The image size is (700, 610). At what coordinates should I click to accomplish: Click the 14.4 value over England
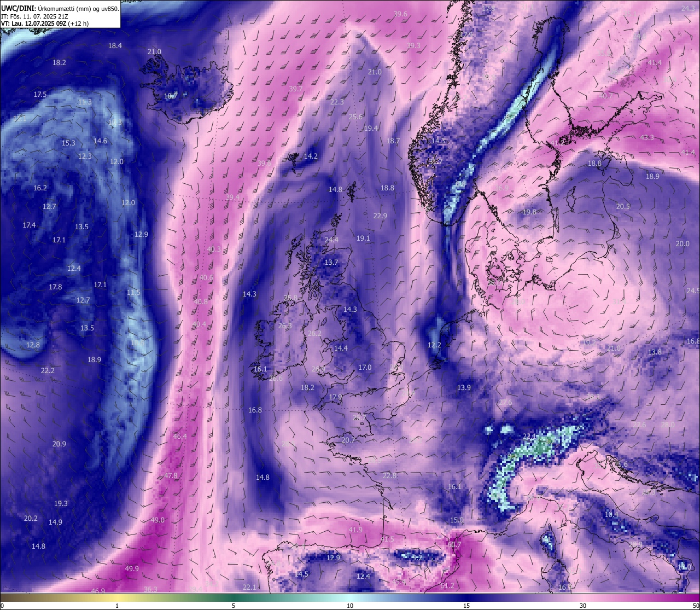[341, 348]
